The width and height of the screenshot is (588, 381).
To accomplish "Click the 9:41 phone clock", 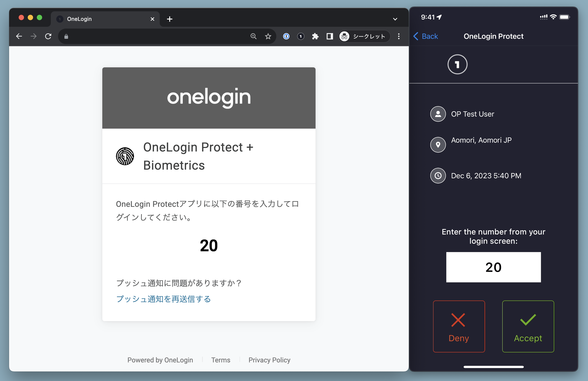I will [x=428, y=17].
